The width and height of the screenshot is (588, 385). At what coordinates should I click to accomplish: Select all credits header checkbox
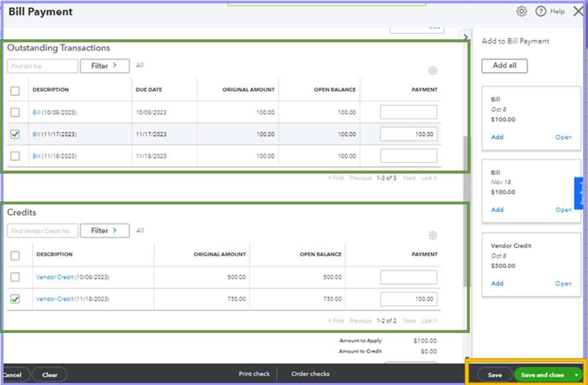[x=15, y=255]
